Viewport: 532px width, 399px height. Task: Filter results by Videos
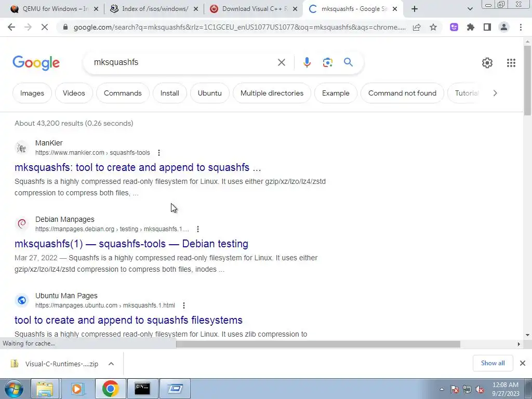[x=74, y=93]
